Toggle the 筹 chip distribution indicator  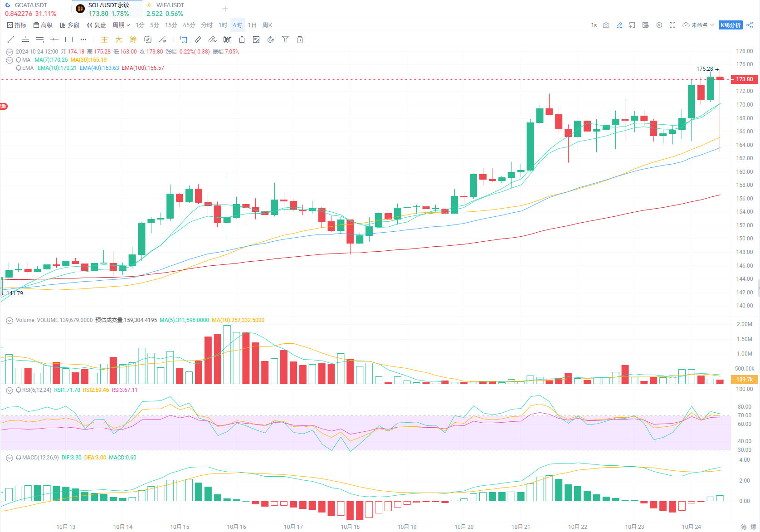coord(133,39)
